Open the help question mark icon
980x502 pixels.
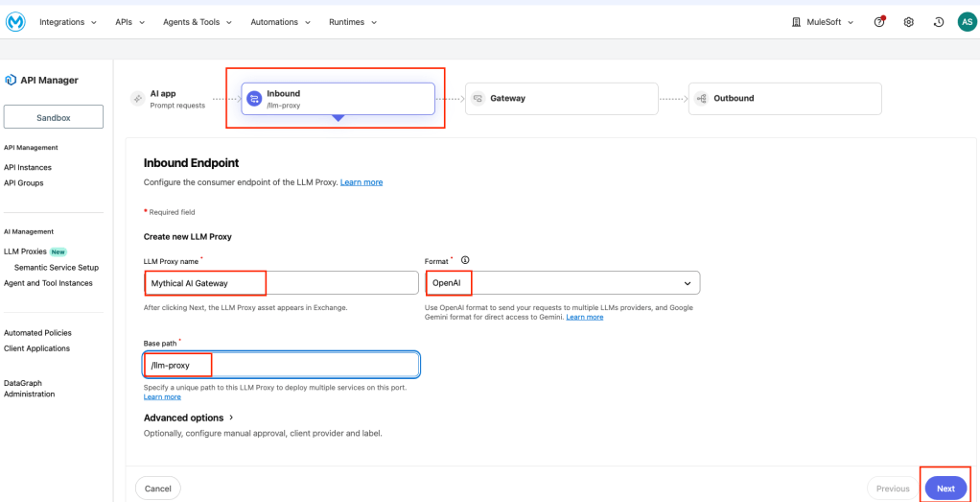pyautogui.click(x=879, y=22)
